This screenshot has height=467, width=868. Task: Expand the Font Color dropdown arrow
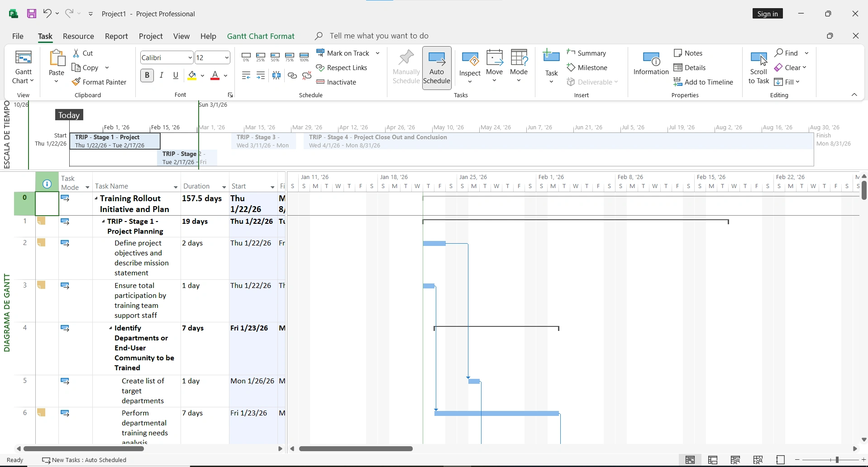226,76
